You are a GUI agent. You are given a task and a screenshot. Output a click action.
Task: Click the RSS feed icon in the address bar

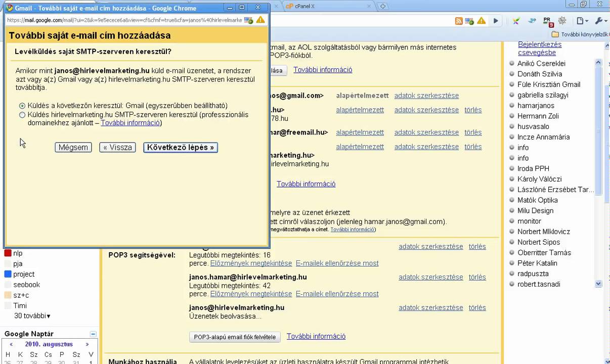(459, 21)
